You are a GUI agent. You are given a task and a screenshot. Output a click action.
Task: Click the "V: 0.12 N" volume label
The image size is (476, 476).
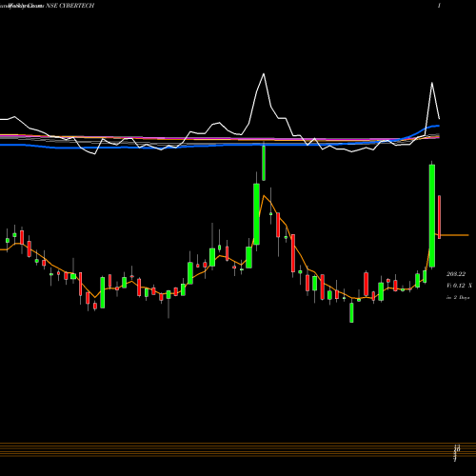459,286
